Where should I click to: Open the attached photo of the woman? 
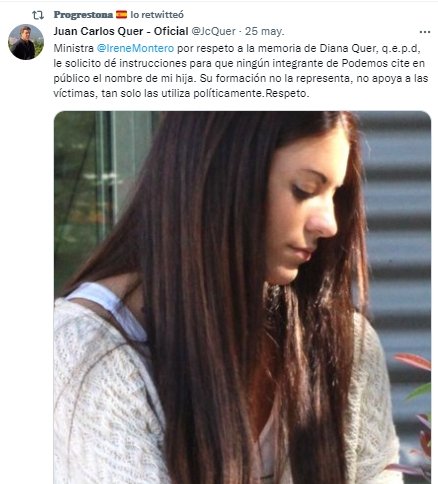tap(242, 297)
